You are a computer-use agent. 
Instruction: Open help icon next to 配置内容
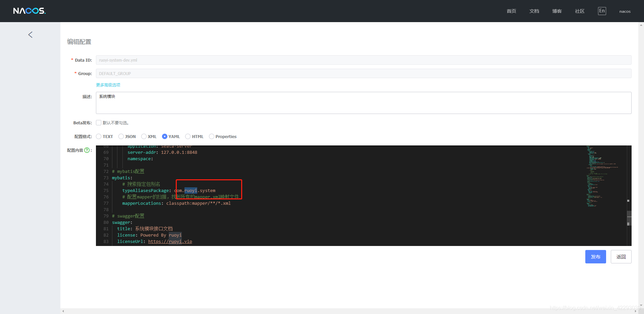[87, 150]
